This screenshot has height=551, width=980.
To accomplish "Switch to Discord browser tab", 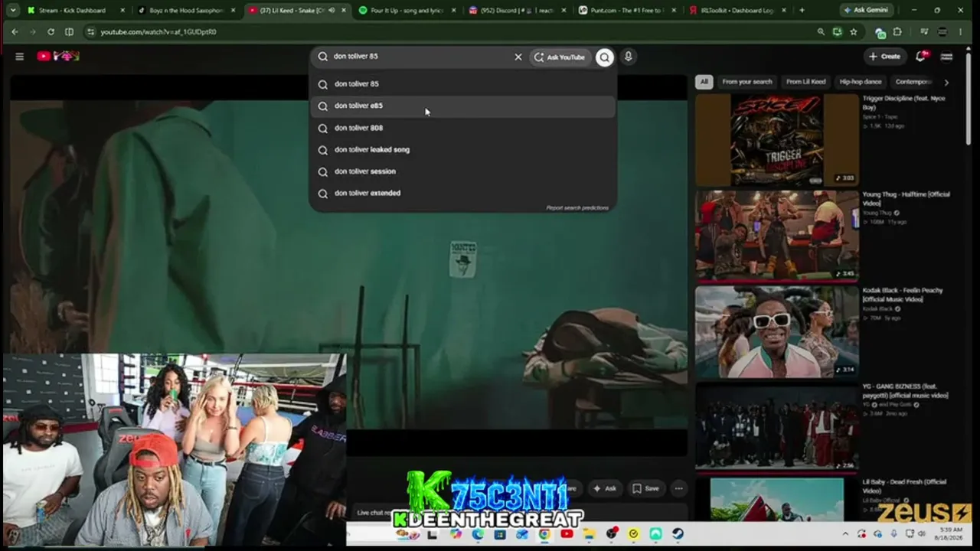I will pos(518,11).
